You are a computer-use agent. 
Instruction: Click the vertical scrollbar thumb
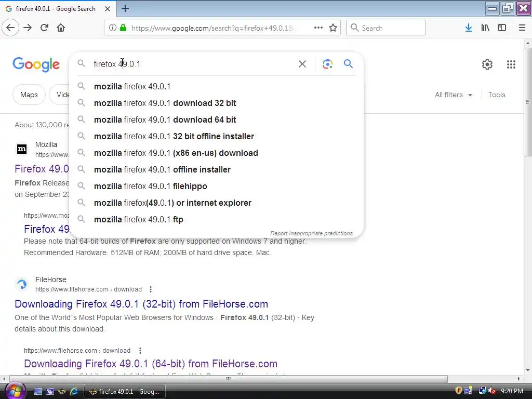tap(527, 102)
